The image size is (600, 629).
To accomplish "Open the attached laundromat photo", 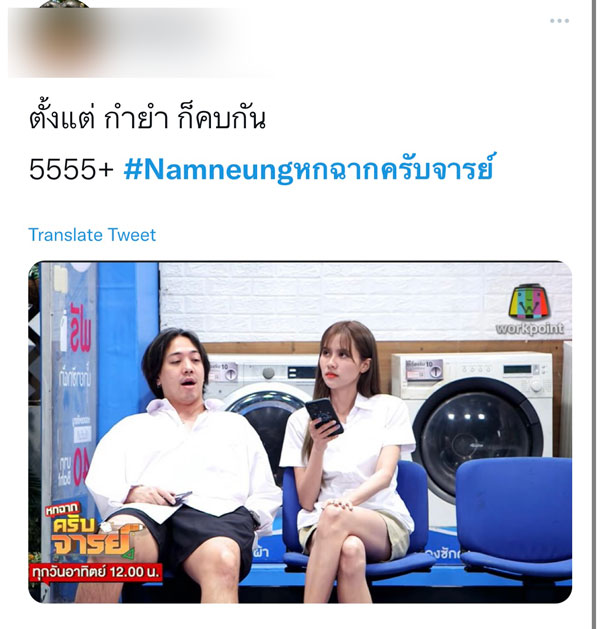I will (300, 432).
